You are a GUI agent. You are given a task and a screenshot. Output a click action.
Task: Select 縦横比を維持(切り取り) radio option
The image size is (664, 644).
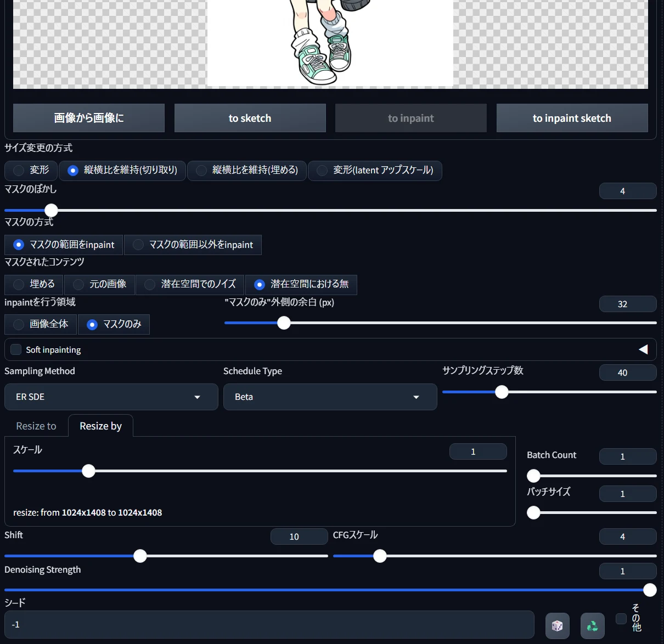122,171
